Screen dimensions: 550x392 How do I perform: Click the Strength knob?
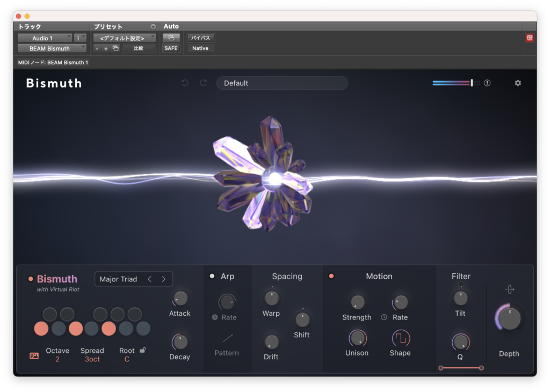[357, 302]
